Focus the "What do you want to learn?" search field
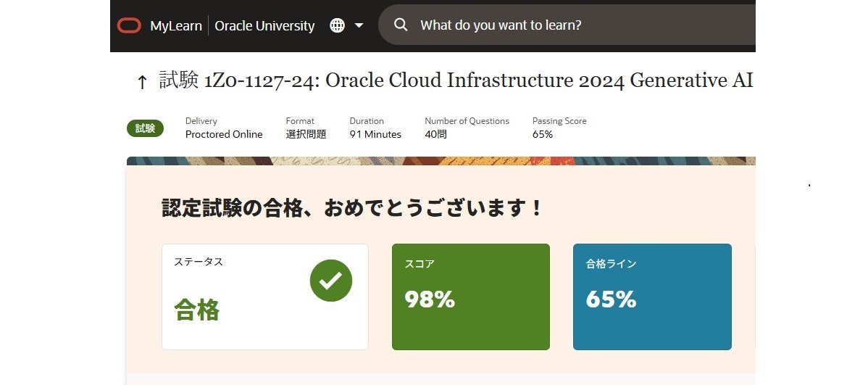 pos(567,25)
